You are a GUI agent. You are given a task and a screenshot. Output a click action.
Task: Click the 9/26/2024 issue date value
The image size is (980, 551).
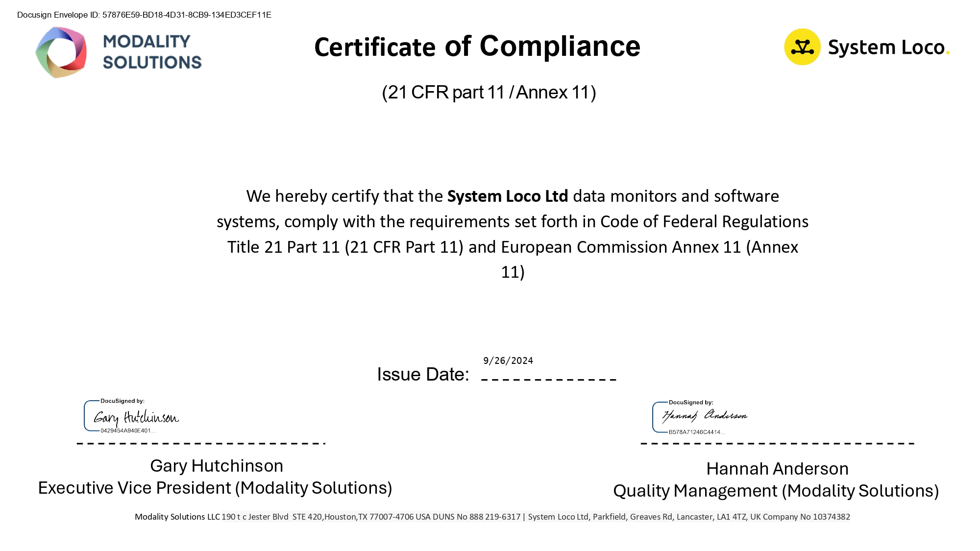click(x=508, y=361)
